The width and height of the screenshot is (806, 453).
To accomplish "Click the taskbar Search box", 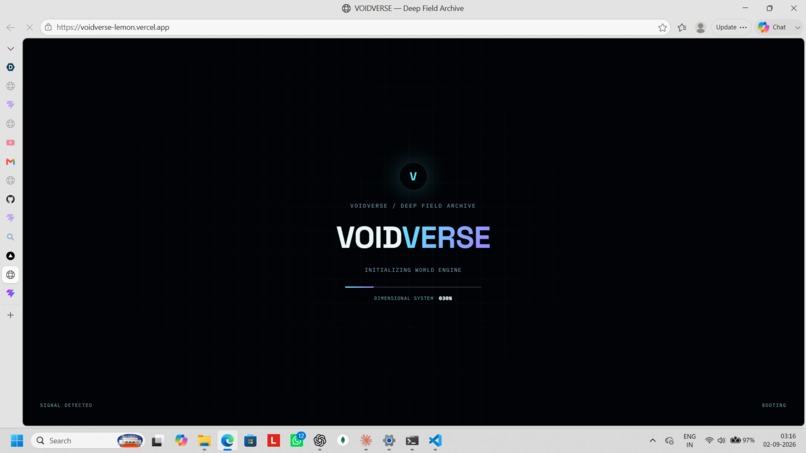I will tap(88, 441).
